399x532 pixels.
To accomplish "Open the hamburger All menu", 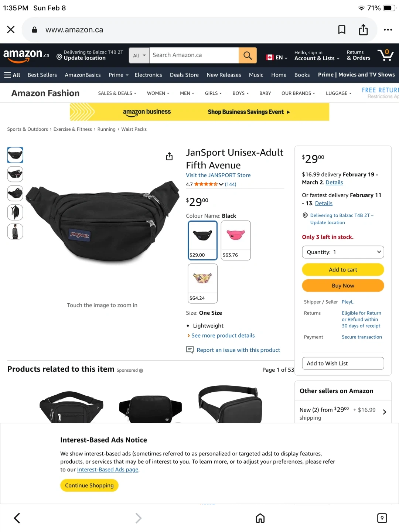I will (x=12, y=75).
